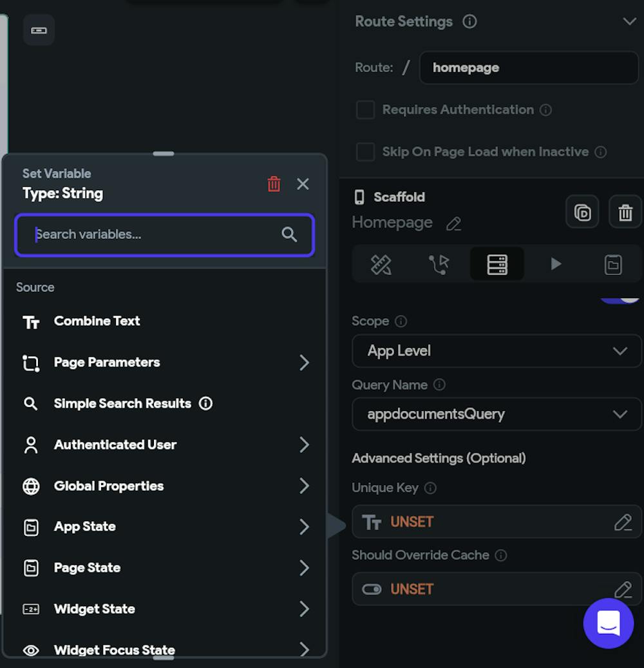
Task: Select Combine Text as source
Action: (97, 321)
